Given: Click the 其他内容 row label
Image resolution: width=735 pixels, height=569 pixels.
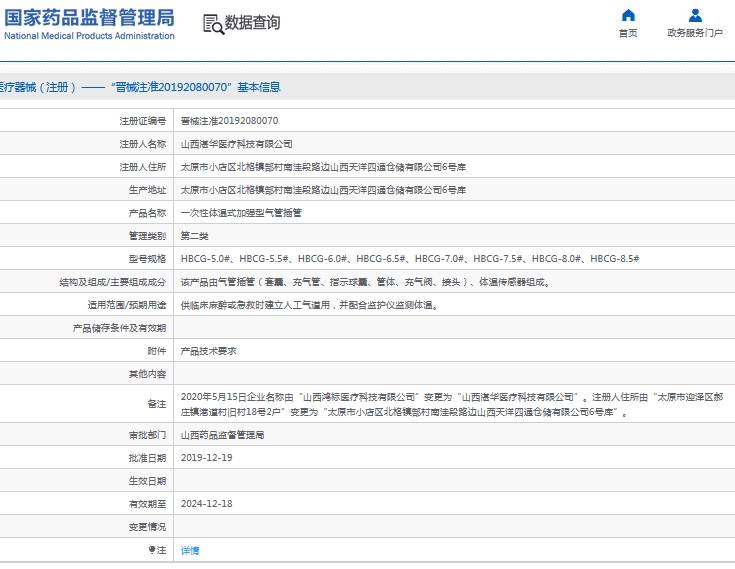Looking at the screenshot, I should tap(147, 374).
